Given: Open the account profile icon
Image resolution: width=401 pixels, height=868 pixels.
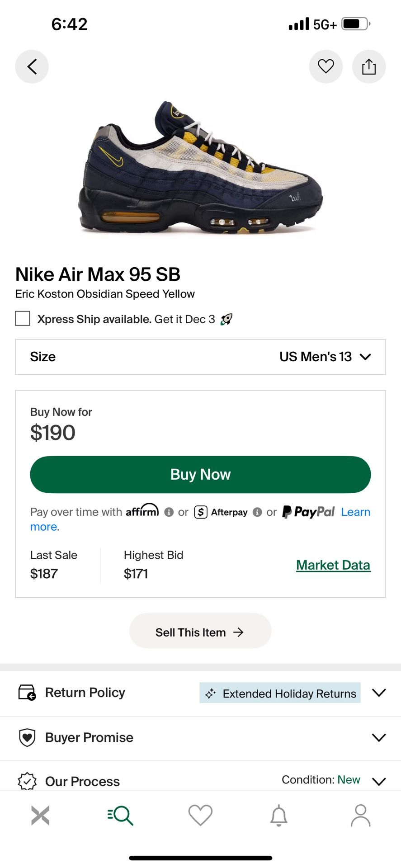Looking at the screenshot, I should tap(360, 816).
